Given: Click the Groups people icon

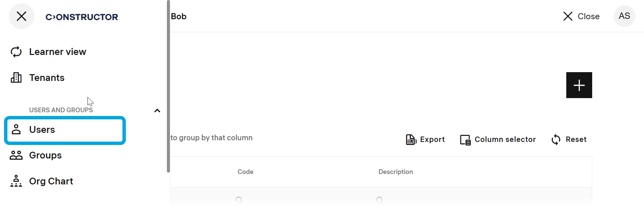Looking at the screenshot, I should coord(16,155).
